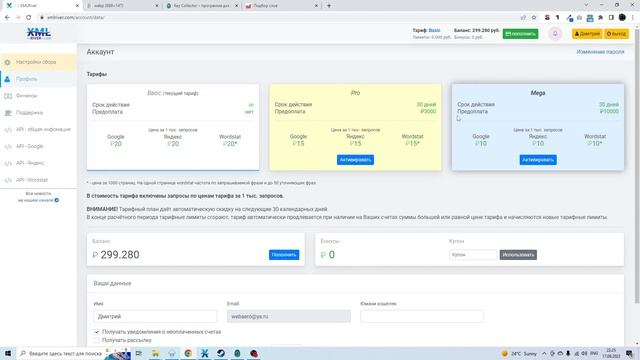Open the blue X app on taskbar
640x360 pixels.
click(x=204, y=353)
